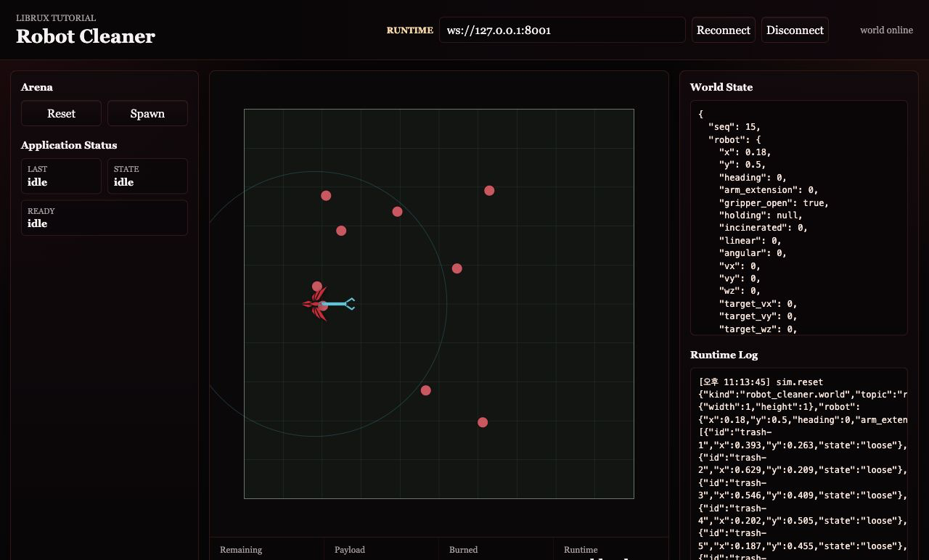Click the "Runtime Log" heading
929x560 pixels.
[x=724, y=355]
